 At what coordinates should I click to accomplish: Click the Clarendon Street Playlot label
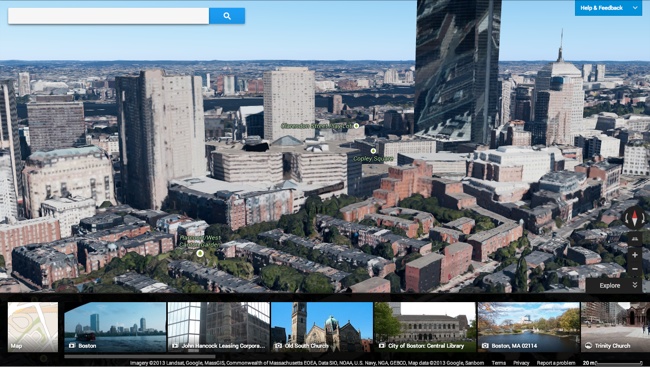coord(317,126)
